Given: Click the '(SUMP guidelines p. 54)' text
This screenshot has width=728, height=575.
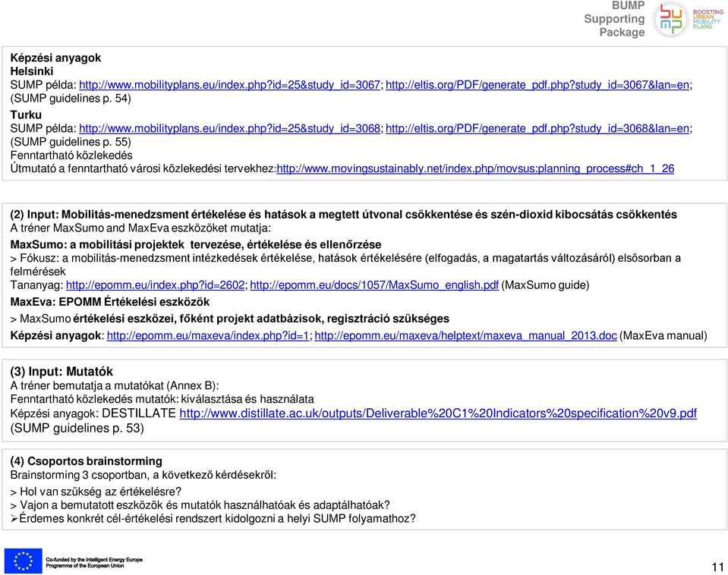Looking at the screenshot, I should pyautogui.click(x=71, y=99).
